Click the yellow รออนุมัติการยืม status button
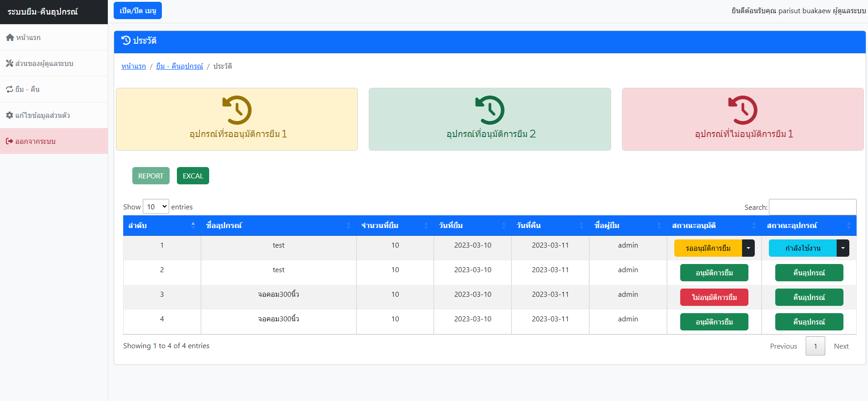Image resolution: width=868 pixels, height=401 pixels. (708, 248)
